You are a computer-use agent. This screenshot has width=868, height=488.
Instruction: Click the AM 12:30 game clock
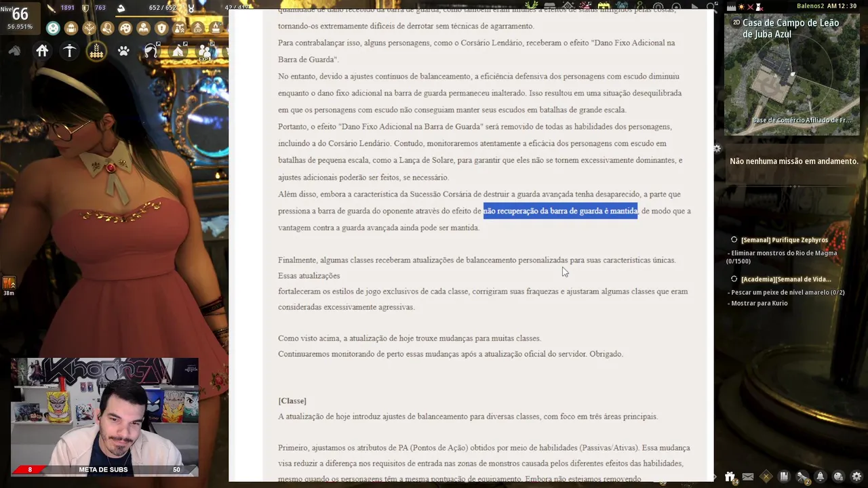[x=842, y=6]
